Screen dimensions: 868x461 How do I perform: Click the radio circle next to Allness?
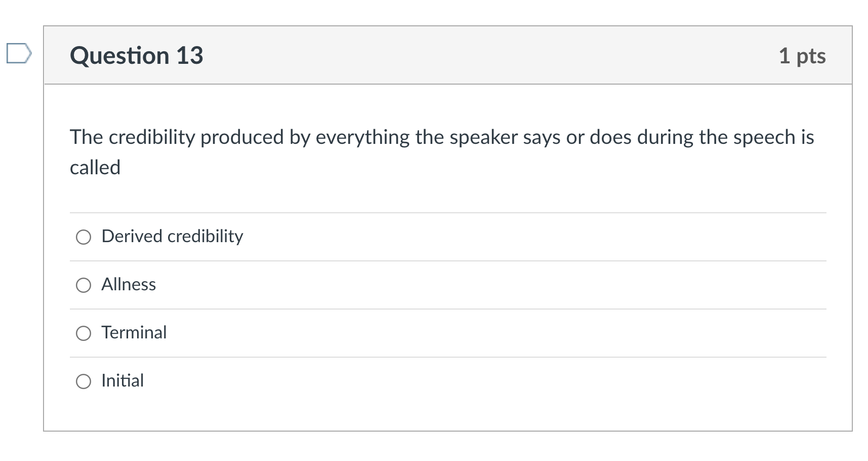click(x=84, y=285)
